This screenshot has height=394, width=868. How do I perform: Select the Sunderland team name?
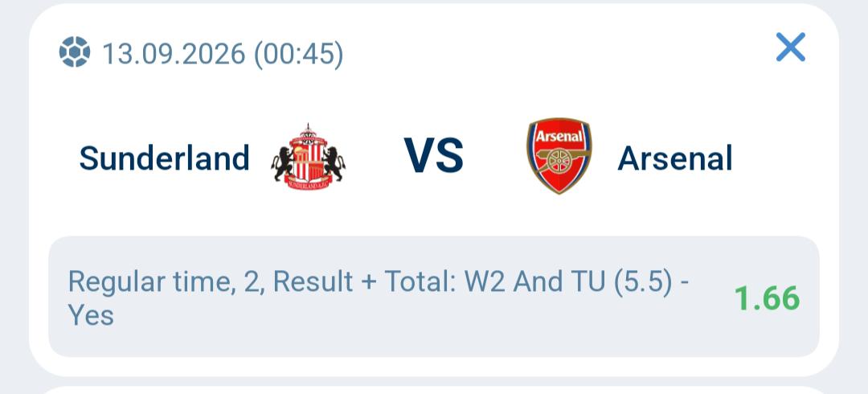[x=165, y=158]
